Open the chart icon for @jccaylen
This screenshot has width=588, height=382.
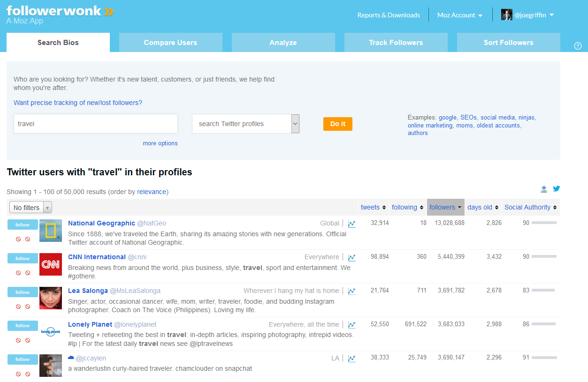351,359
